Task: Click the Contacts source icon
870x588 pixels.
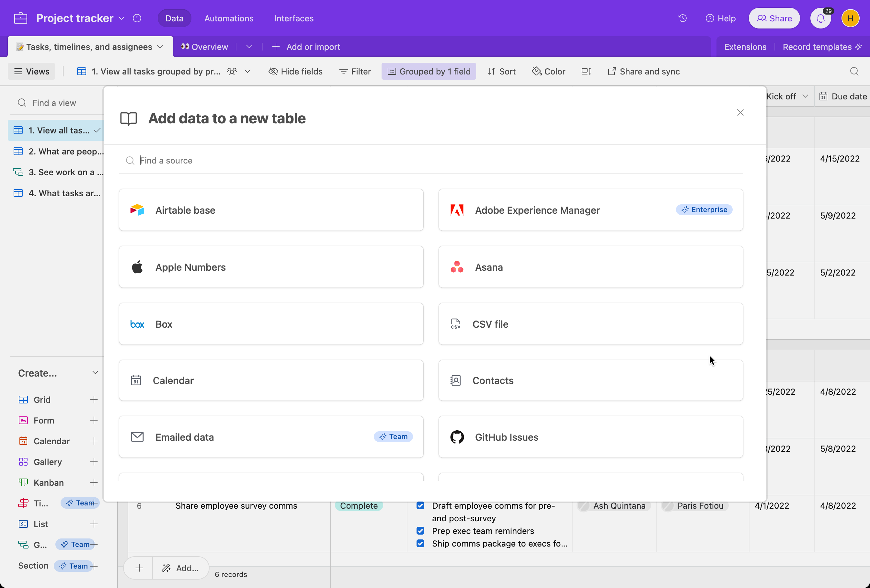Action: (x=456, y=380)
